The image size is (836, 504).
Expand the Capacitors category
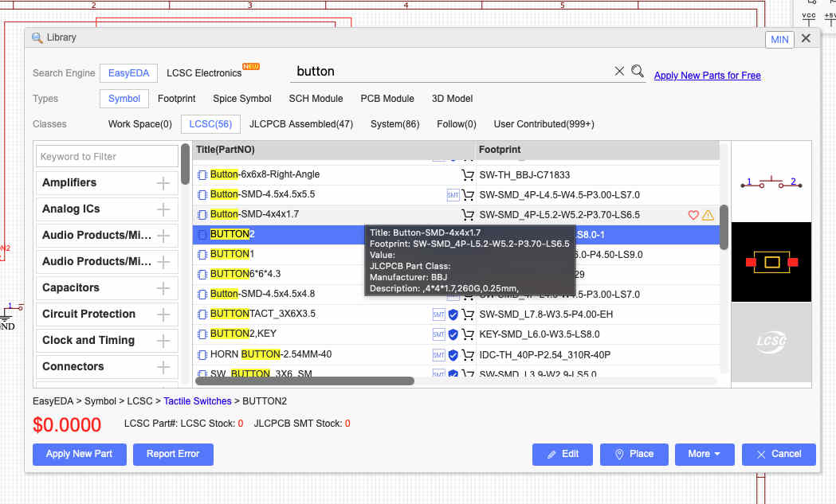163,288
